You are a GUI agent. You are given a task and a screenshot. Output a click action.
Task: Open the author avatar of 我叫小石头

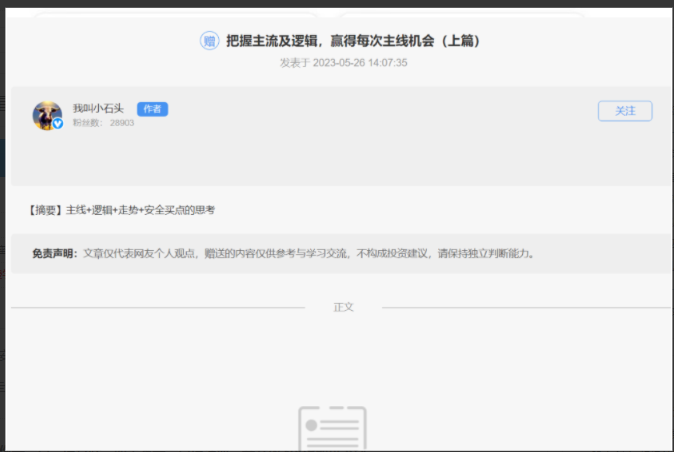46,115
